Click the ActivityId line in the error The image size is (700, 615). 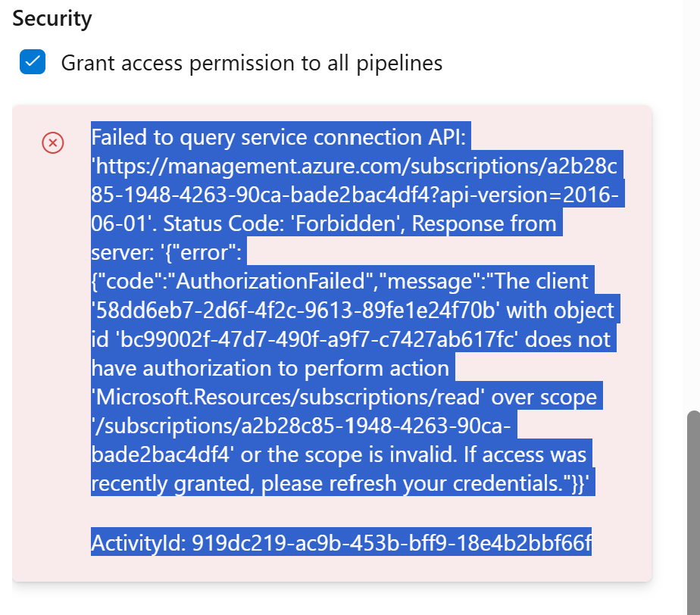[341, 542]
